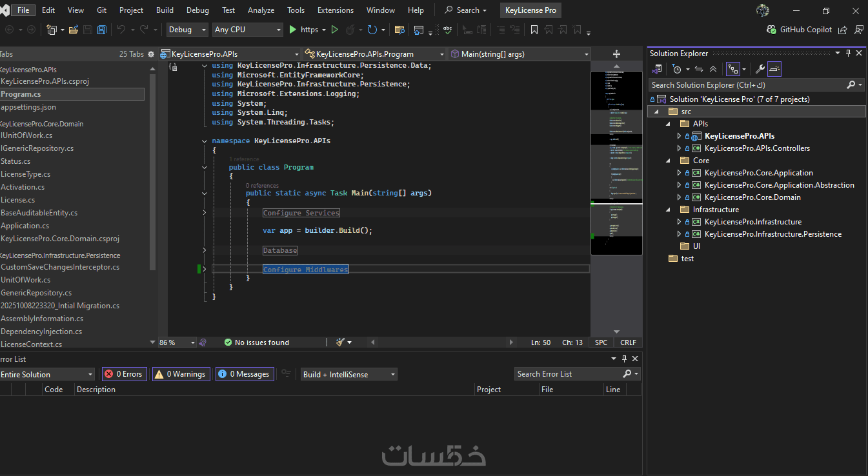868x476 pixels.
Task: Expand the Configure Services code region
Action: pyautogui.click(x=205, y=213)
